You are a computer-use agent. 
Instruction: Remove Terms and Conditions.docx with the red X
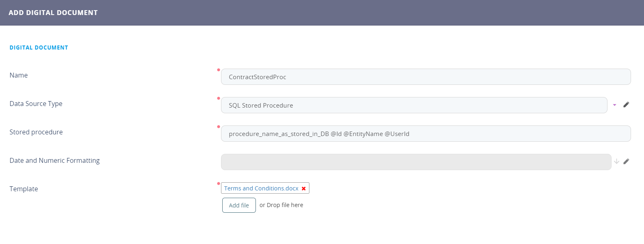[x=303, y=188]
